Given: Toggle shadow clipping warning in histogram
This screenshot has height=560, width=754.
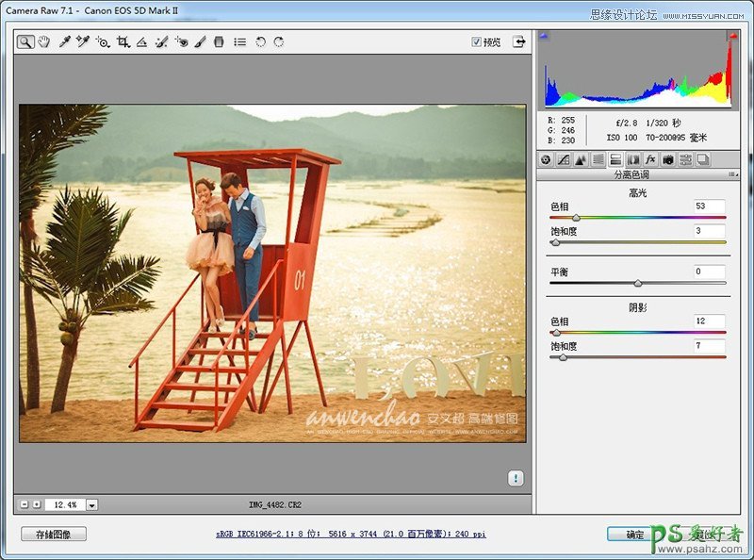Looking at the screenshot, I should pyautogui.click(x=546, y=36).
